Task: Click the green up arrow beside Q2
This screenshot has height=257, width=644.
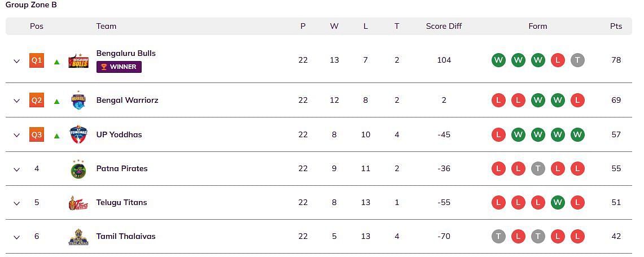Action: (x=57, y=102)
